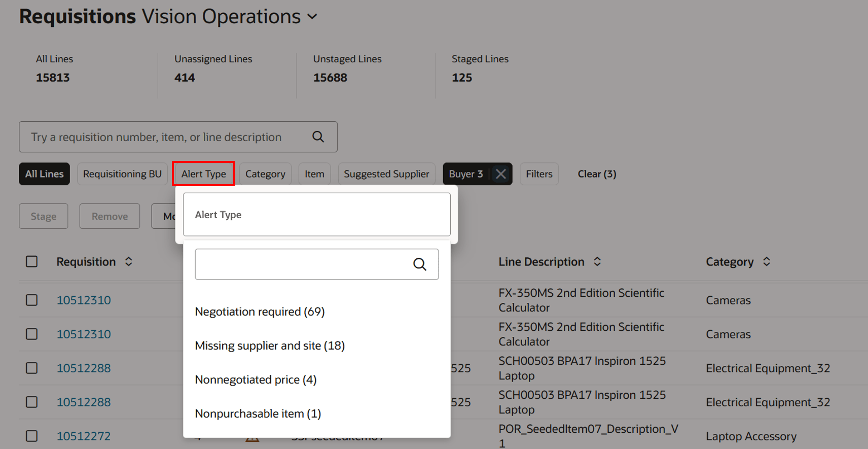Click the Requisitions page title
868x449 pixels.
tap(78, 17)
